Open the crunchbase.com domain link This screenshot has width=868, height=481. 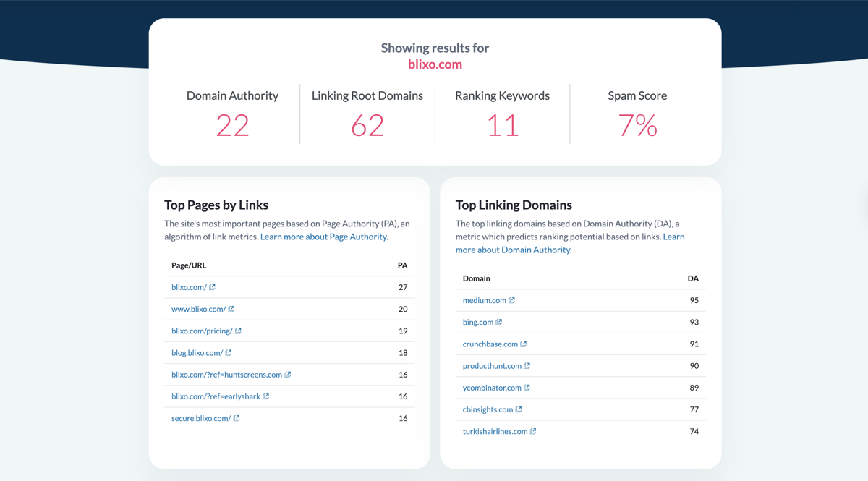490,344
